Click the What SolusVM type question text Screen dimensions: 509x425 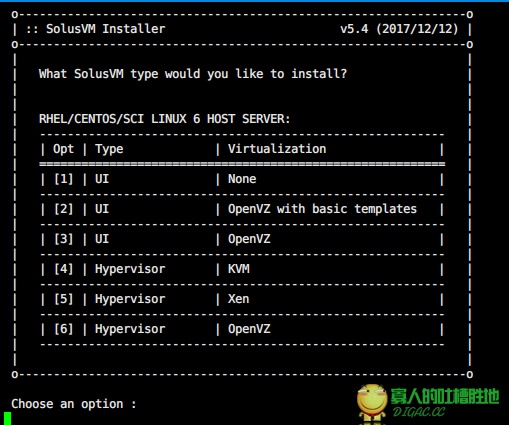pos(193,74)
